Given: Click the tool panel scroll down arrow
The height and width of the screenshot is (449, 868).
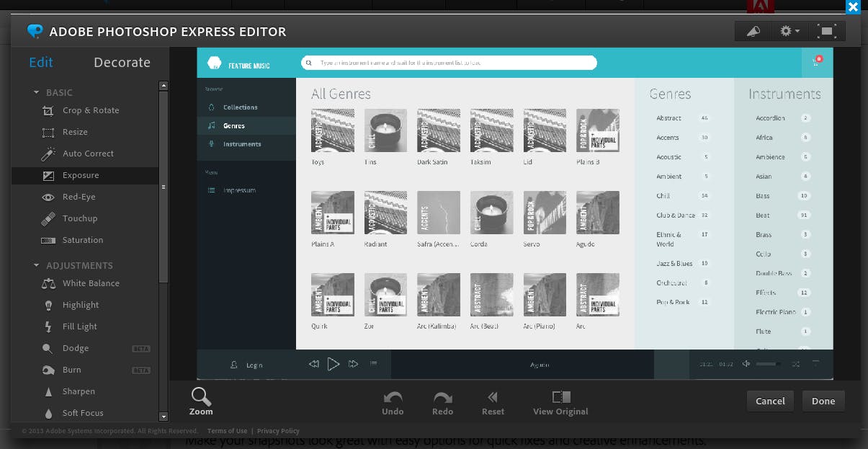Looking at the screenshot, I should click(x=164, y=417).
